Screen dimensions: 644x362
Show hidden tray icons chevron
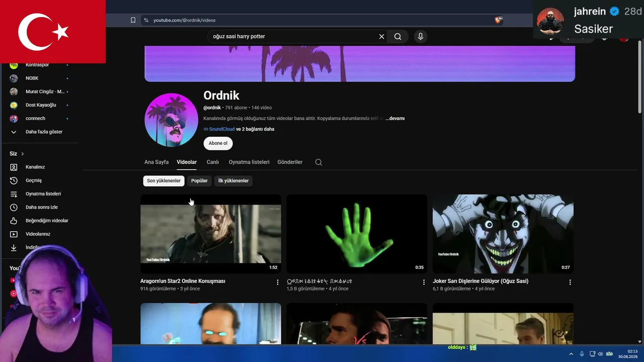pyautogui.click(x=571, y=354)
